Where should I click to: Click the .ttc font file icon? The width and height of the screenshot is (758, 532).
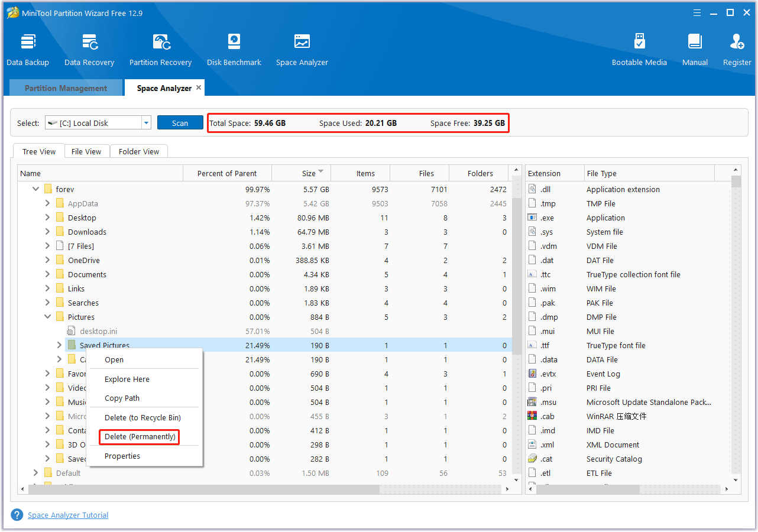[532, 274]
